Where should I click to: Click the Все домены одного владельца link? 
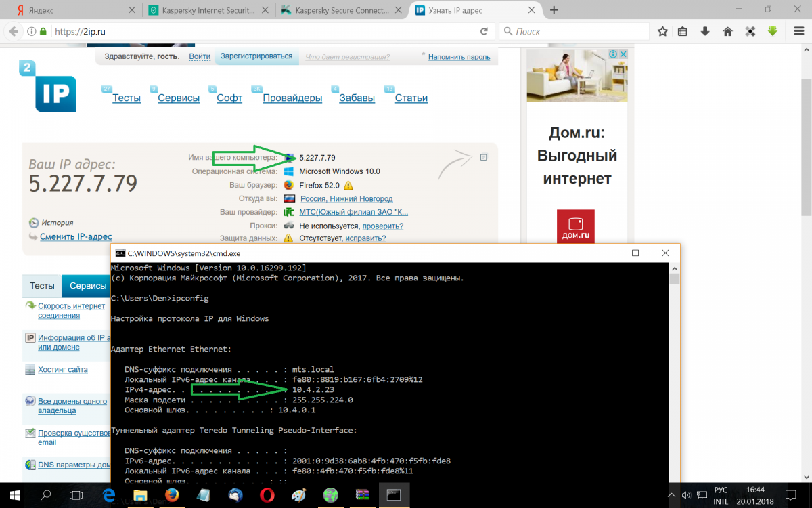[72, 406]
